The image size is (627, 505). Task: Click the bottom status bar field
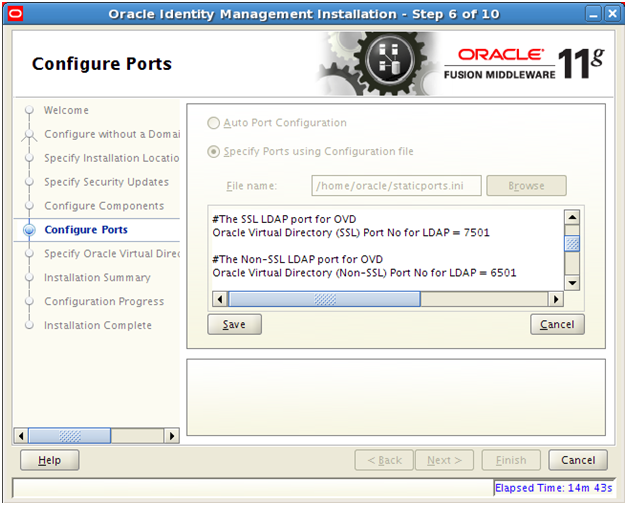253,488
